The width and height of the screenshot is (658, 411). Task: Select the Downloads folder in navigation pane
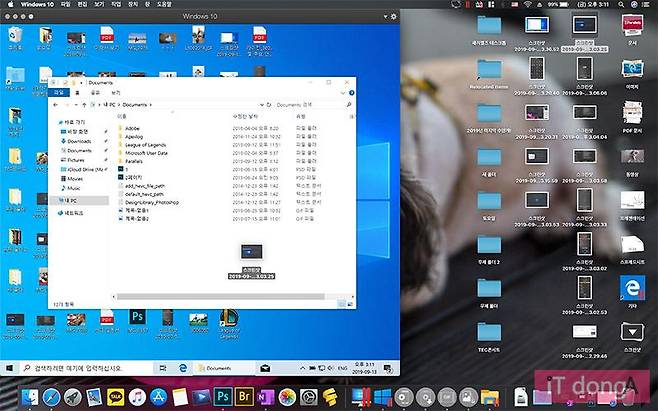[78, 141]
